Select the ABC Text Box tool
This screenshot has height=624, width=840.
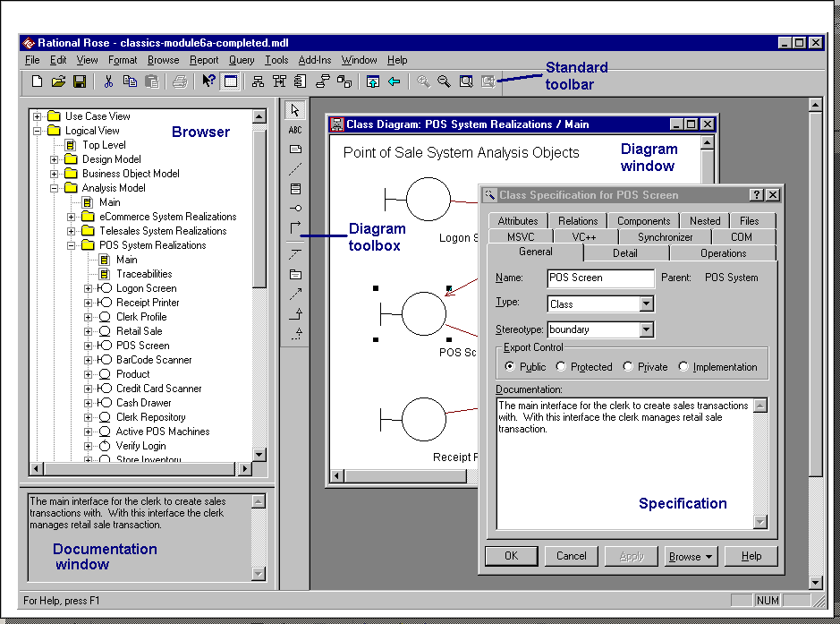click(295, 130)
